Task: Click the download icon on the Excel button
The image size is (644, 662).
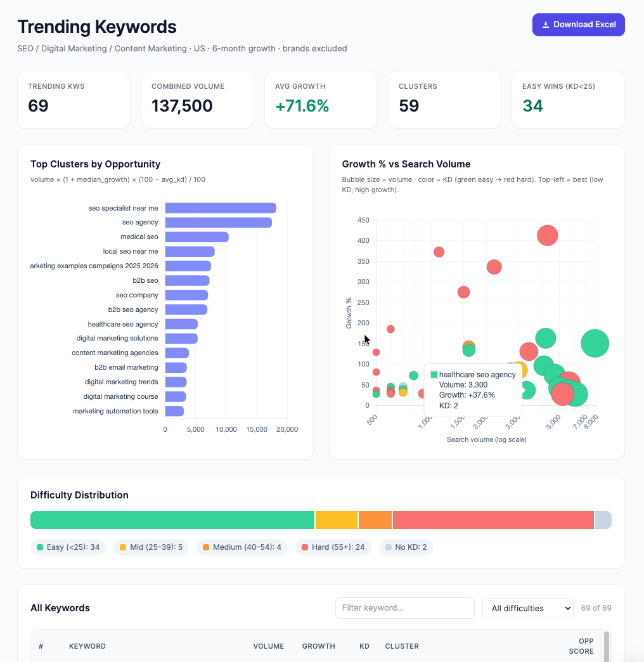Action: [x=546, y=24]
